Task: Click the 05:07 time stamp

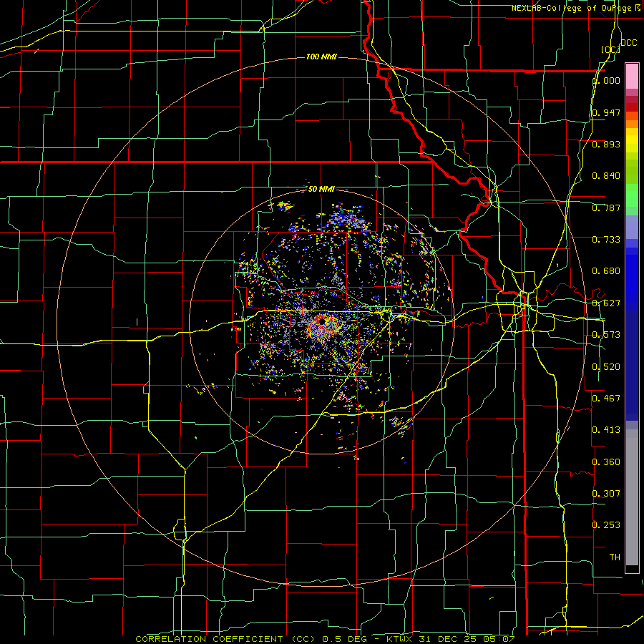Action: (497, 639)
